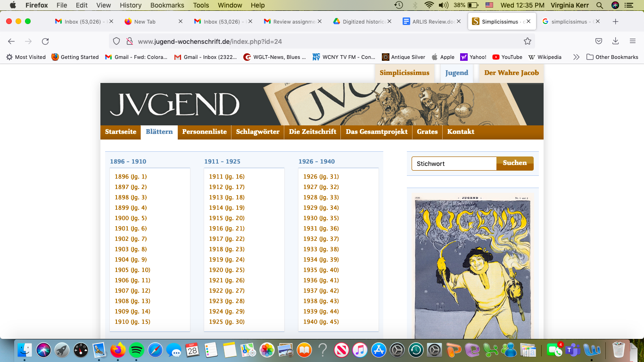Open FaceTime with the 4 badge
Viewport: 644px width, 362px height.
coord(554,350)
